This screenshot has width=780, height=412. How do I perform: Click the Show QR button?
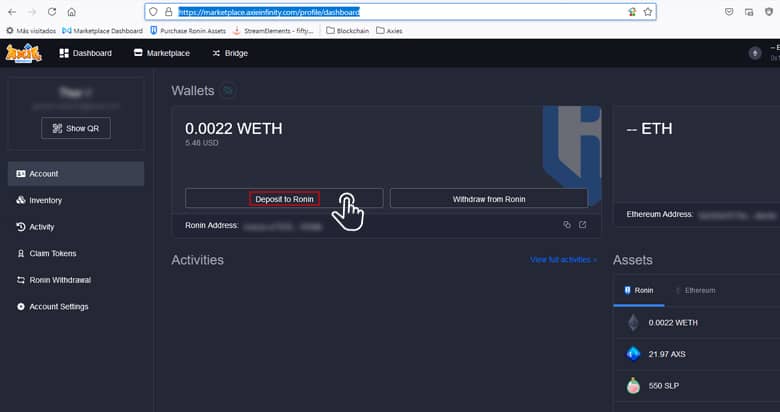[x=76, y=128]
